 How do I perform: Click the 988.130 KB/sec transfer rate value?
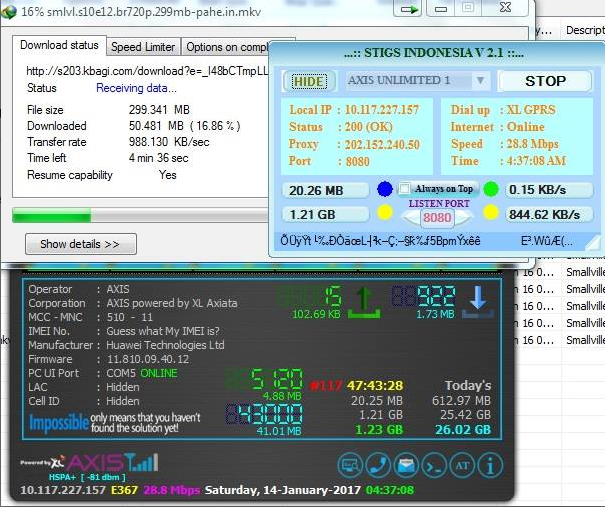tap(169, 142)
